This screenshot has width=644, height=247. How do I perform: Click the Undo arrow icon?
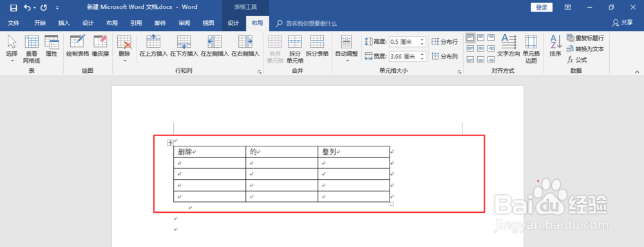pyautogui.click(x=28, y=7)
